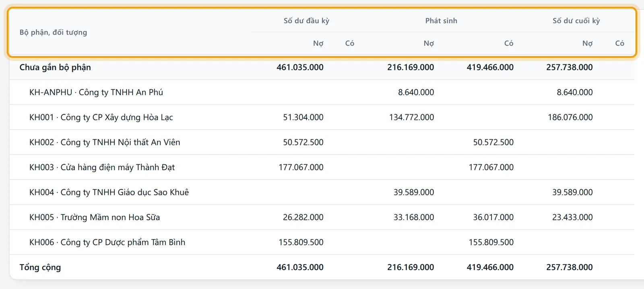This screenshot has height=289, width=644.
Task: Click 461.035.000 in the Chưa gắn bộ phận row
Action: (300, 67)
